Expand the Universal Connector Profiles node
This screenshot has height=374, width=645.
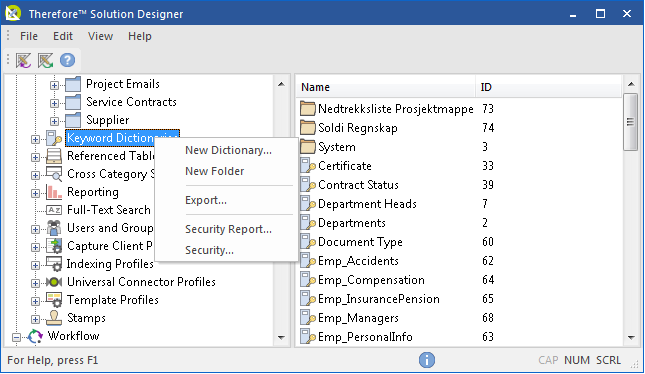pyautogui.click(x=35, y=283)
